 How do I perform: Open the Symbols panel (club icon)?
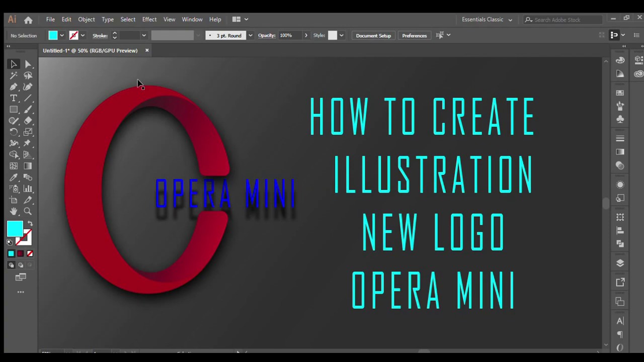620,119
